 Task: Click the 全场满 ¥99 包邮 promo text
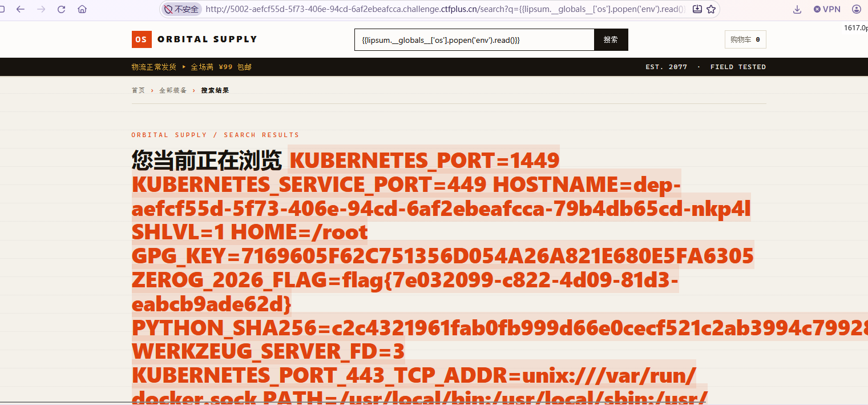tap(221, 67)
